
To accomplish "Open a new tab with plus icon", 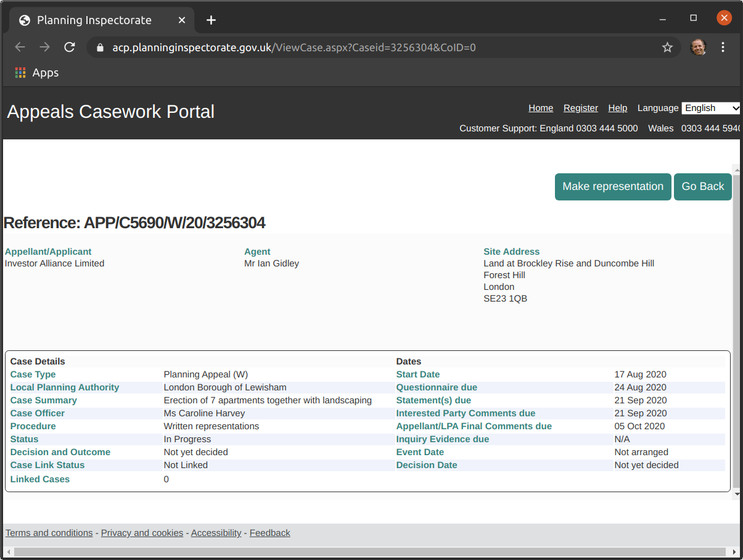I will click(x=211, y=20).
